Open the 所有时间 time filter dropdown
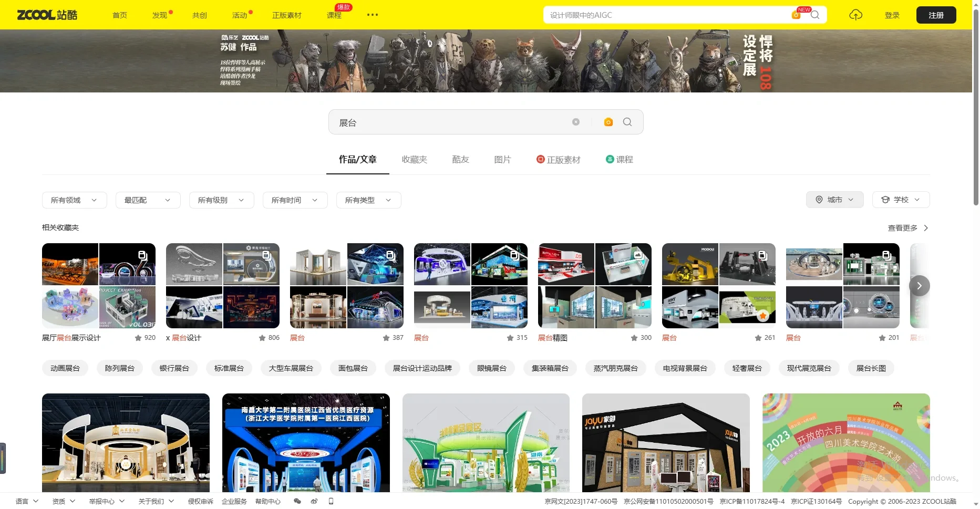Viewport: 980px width, 509px height. (x=295, y=200)
